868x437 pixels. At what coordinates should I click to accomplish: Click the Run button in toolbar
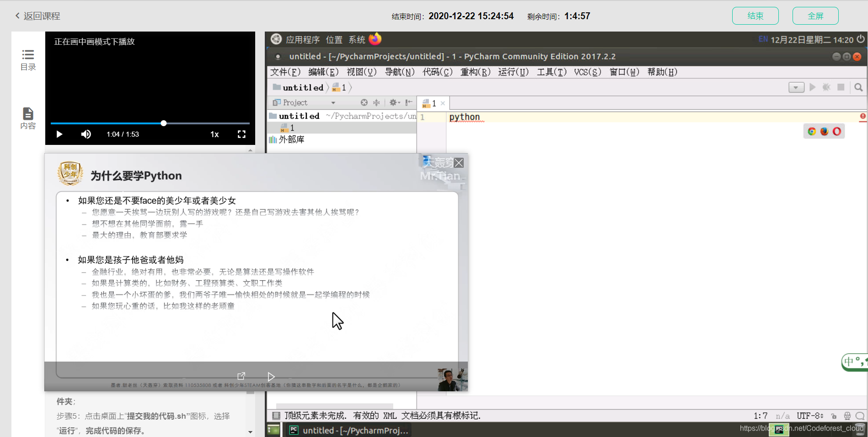point(812,87)
